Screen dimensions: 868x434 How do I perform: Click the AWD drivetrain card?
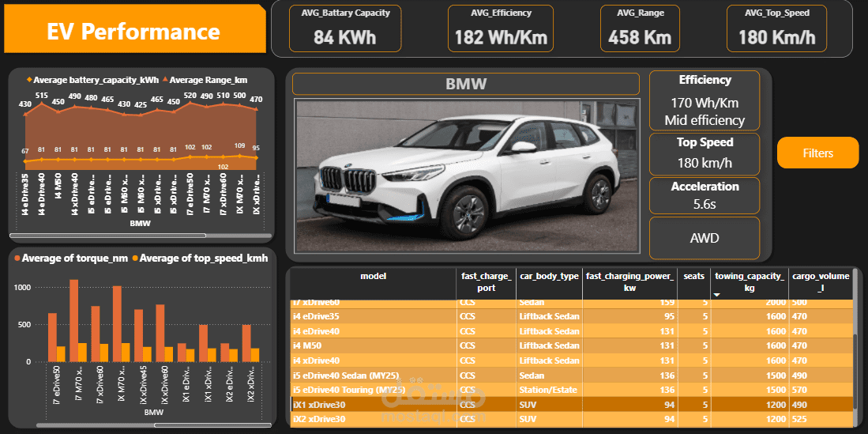coord(705,238)
